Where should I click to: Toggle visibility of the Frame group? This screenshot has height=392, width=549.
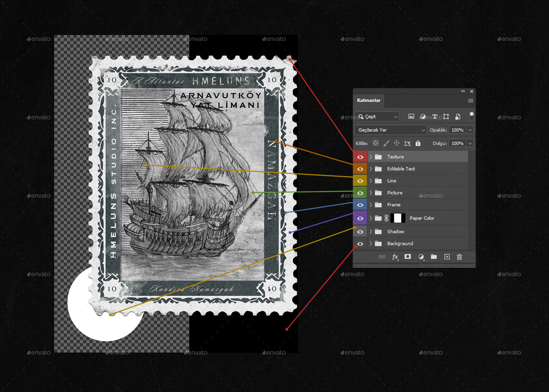[x=360, y=205]
